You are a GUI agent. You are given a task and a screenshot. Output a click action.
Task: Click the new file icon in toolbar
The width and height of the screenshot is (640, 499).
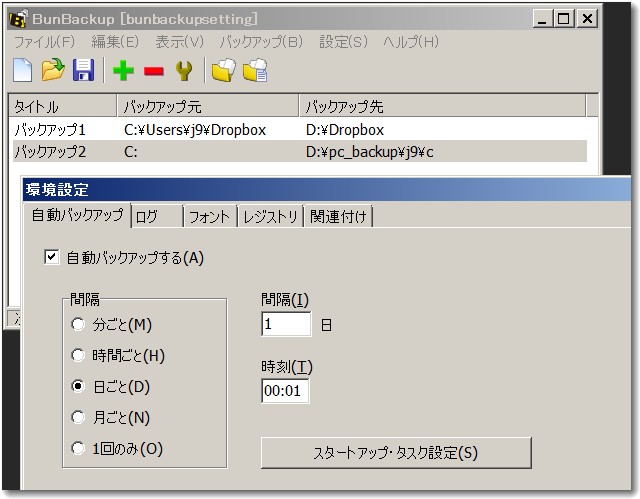click(x=23, y=70)
